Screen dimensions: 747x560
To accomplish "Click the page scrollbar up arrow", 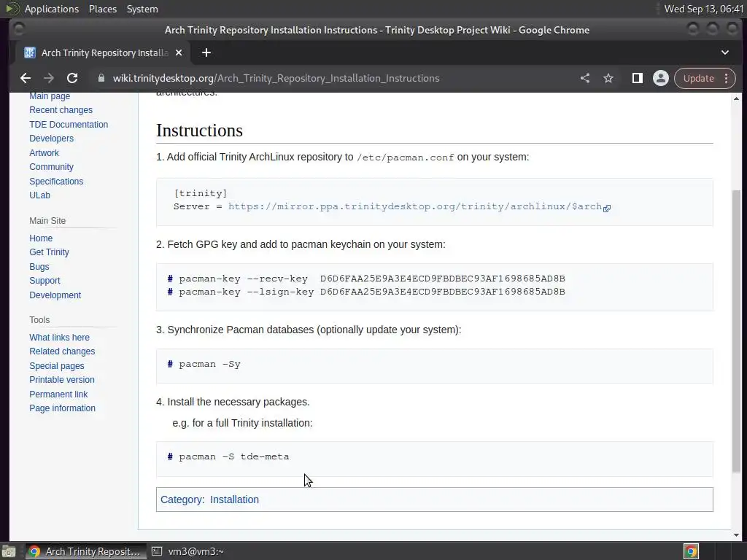I will click(736, 98).
